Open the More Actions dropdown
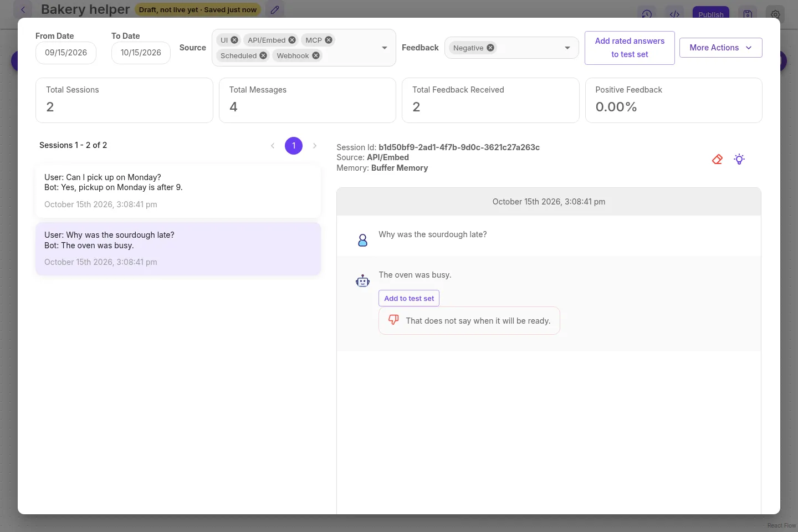The width and height of the screenshot is (798, 532). tap(721, 48)
